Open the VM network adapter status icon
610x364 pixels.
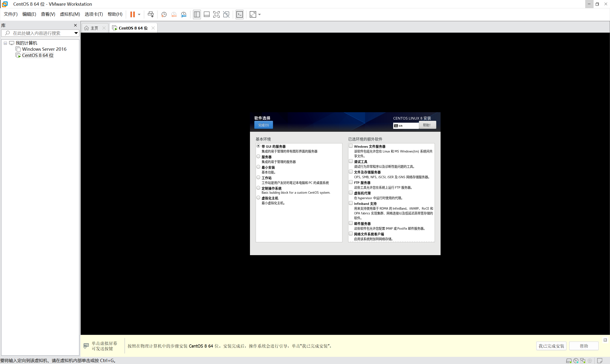[x=583, y=361]
